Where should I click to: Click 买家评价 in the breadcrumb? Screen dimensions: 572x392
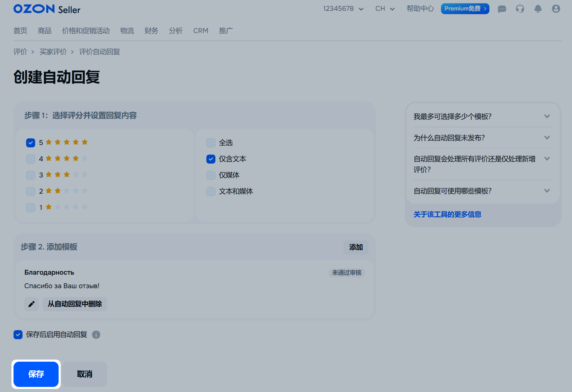click(x=53, y=52)
